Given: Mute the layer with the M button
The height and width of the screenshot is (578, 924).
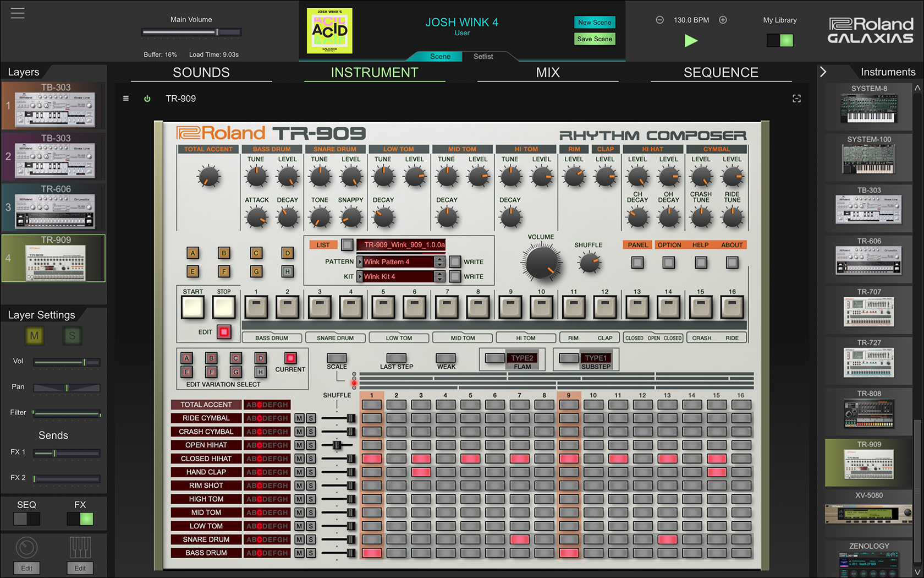Looking at the screenshot, I should pos(34,336).
